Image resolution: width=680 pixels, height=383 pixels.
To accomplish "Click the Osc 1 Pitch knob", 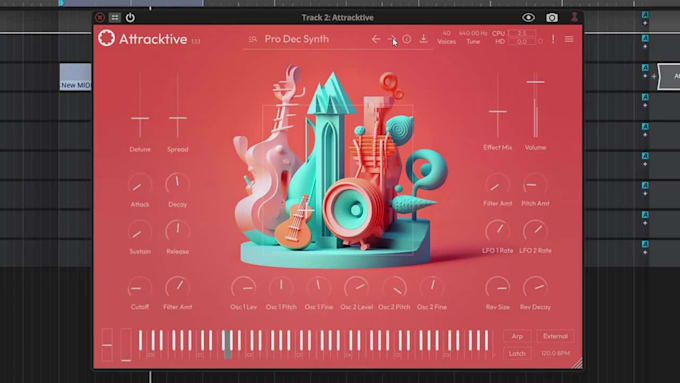I will [281, 287].
